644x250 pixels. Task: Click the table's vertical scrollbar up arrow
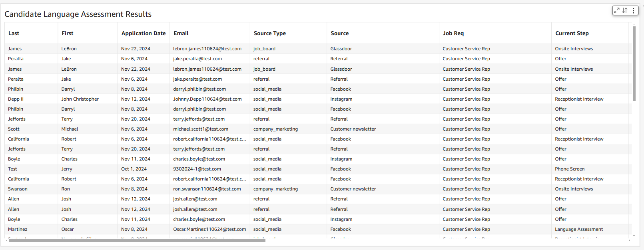coord(634,25)
